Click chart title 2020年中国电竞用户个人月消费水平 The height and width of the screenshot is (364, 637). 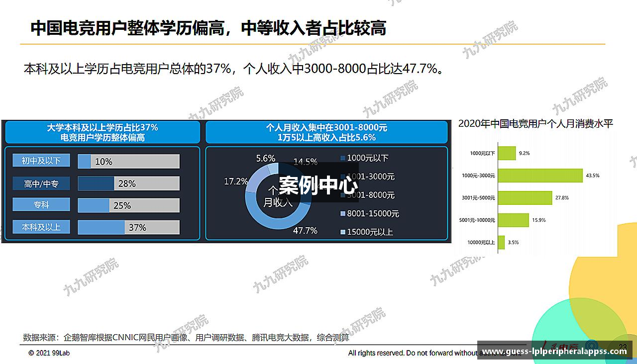(535, 124)
